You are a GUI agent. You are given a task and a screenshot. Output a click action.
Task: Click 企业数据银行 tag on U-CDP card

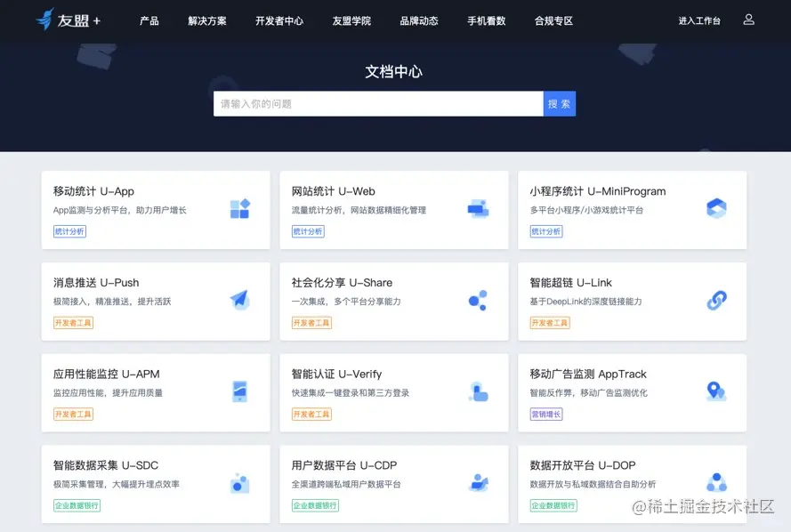[315, 505]
